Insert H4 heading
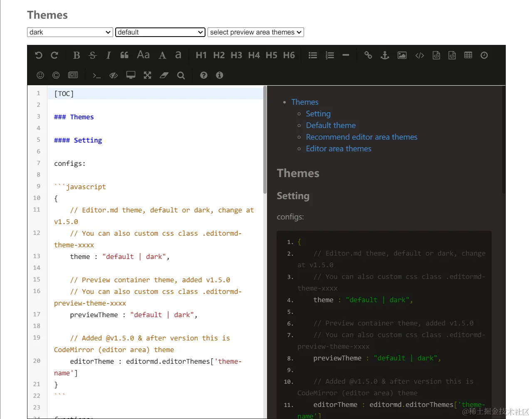This screenshot has height=419, width=532. (254, 55)
